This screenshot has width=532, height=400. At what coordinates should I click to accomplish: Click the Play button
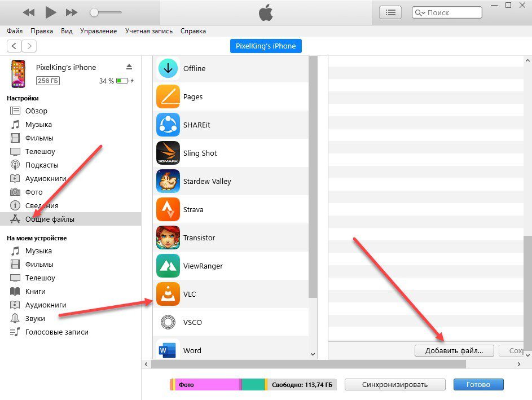(x=51, y=12)
